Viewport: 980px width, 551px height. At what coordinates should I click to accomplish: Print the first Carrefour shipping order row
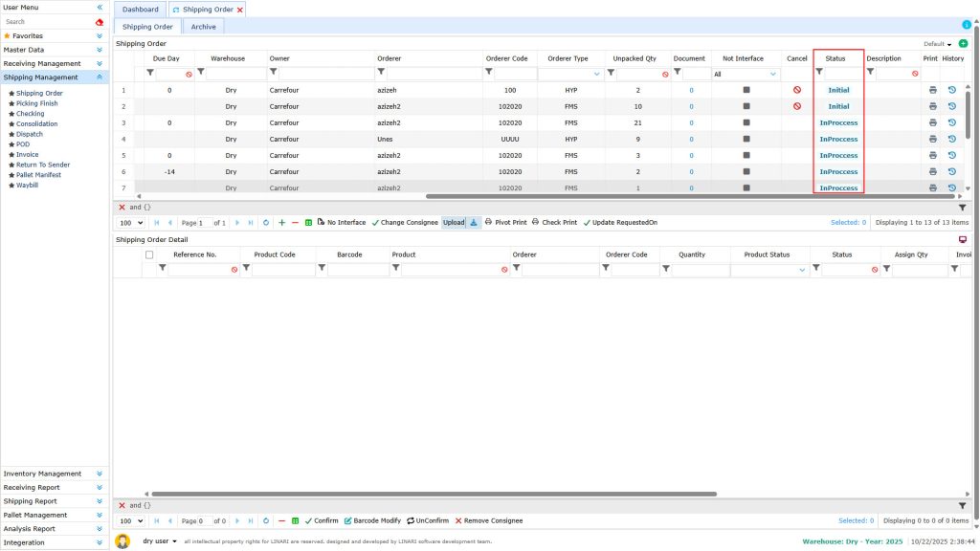(932, 90)
